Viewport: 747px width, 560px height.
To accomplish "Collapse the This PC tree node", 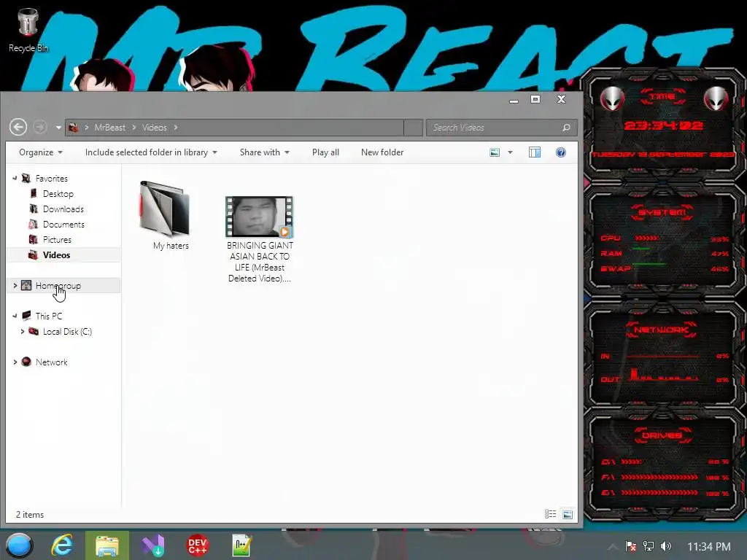I will click(x=15, y=316).
